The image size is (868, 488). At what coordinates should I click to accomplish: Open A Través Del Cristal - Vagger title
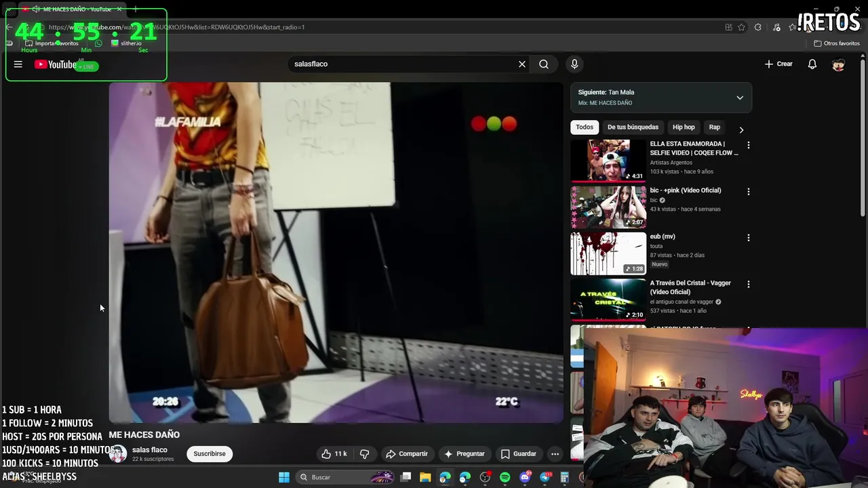click(690, 287)
